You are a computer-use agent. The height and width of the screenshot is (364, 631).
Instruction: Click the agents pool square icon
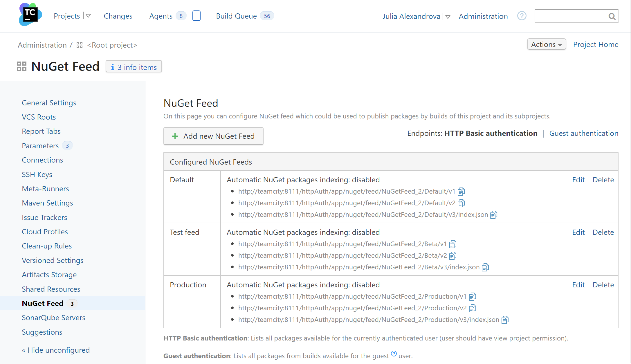[196, 16]
